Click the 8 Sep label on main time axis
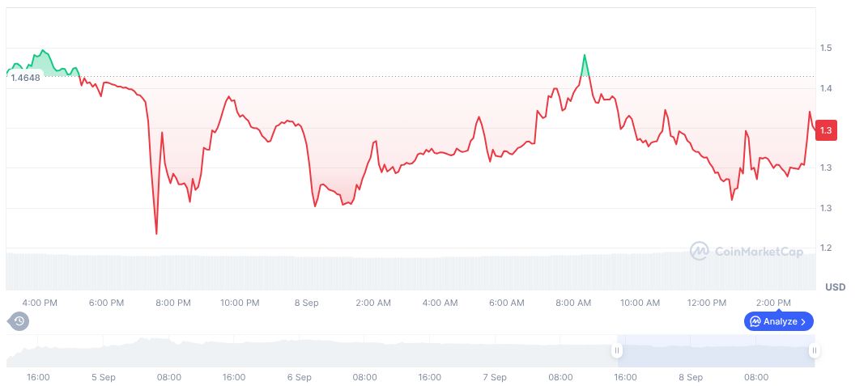 point(307,303)
